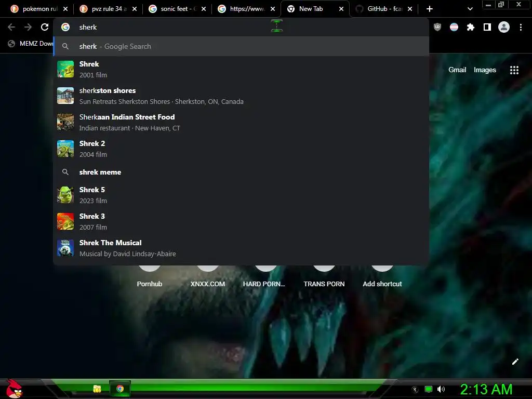Pick Sherkaan Indian Street Food suggestion
The image size is (532, 399).
[241, 122]
